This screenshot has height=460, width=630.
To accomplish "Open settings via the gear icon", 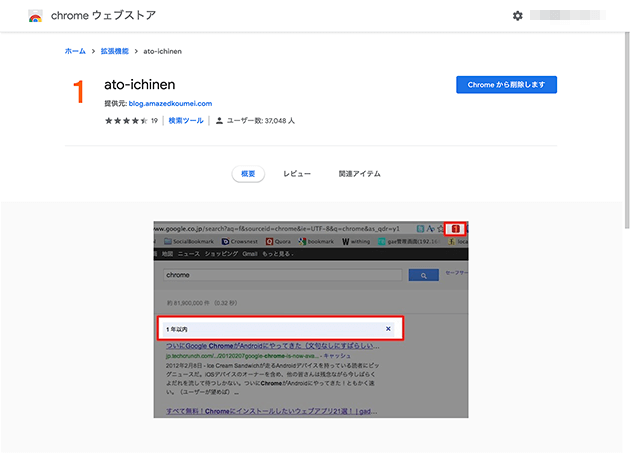I will tap(518, 16).
